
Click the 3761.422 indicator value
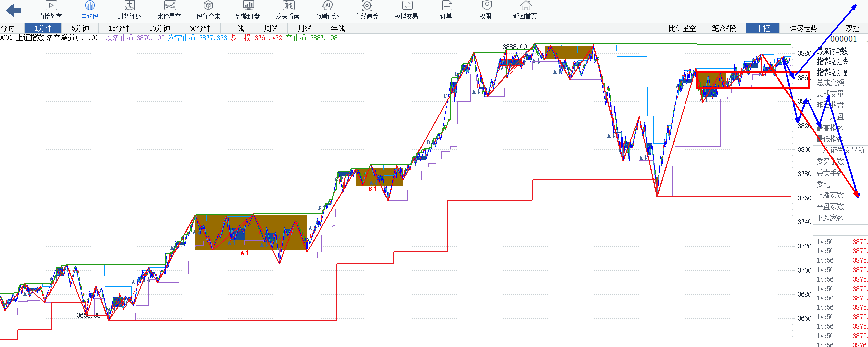(x=269, y=38)
